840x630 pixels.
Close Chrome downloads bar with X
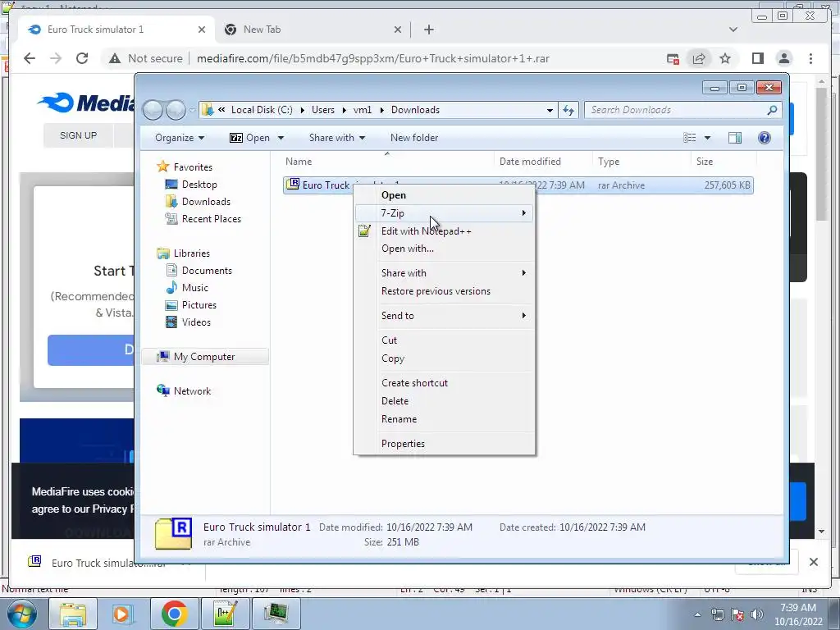click(x=813, y=562)
